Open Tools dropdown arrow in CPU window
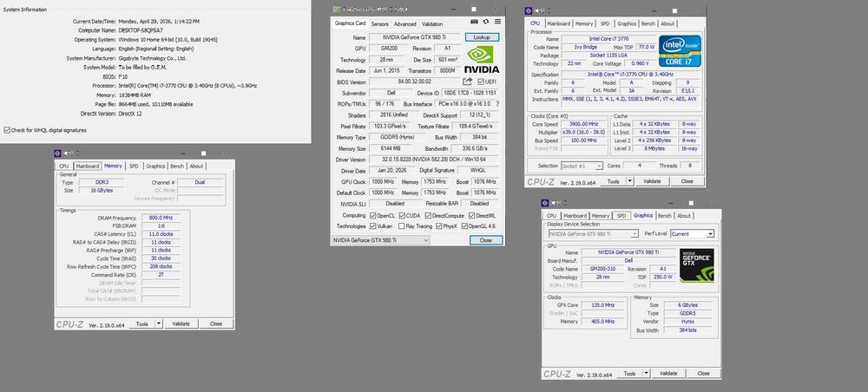 [629, 180]
